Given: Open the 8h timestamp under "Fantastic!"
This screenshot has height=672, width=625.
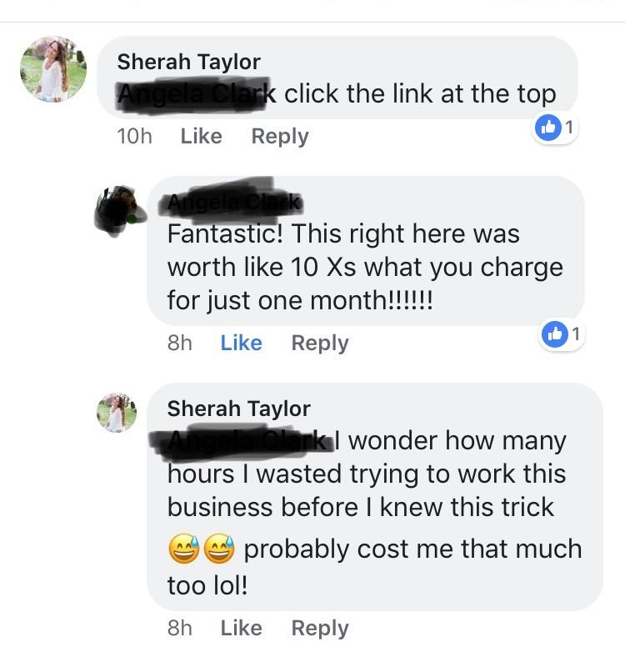Looking at the screenshot, I should pyautogui.click(x=179, y=343).
